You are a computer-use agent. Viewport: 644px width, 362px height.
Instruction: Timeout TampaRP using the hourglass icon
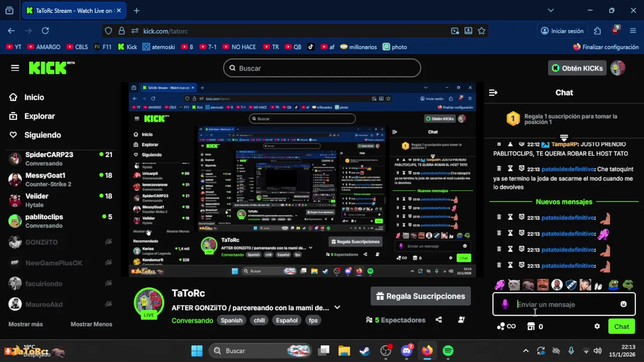pos(510,144)
